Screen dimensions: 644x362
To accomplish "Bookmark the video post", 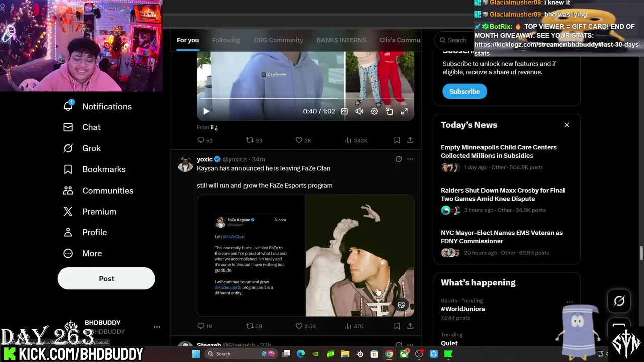I will (397, 140).
